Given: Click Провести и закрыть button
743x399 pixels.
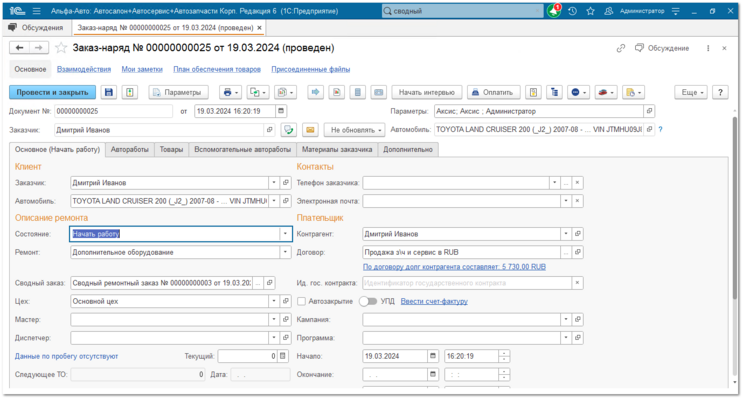Looking at the screenshot, I should point(53,92).
